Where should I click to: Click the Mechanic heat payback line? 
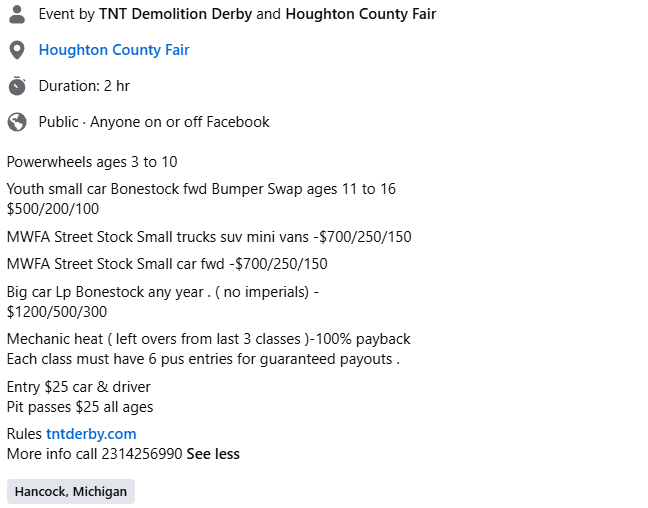pyautogui.click(x=209, y=339)
